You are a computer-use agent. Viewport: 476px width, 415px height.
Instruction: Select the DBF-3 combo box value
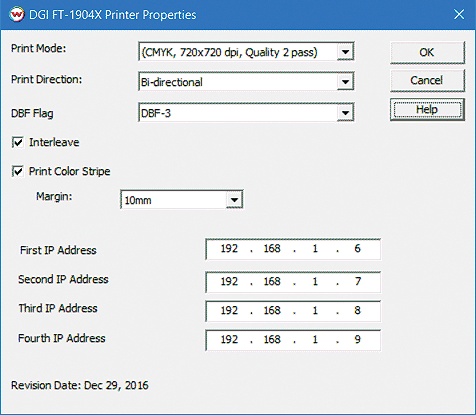pyautogui.click(x=156, y=113)
